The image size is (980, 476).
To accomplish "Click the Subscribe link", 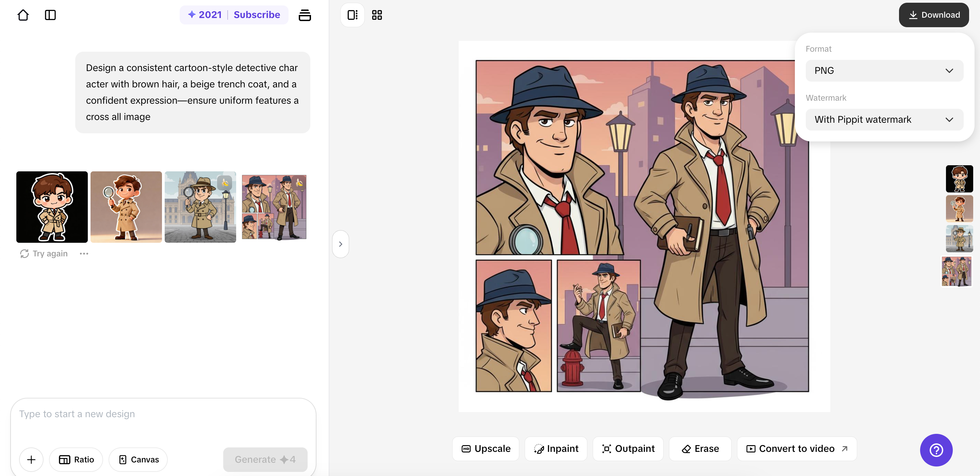I will click(257, 15).
